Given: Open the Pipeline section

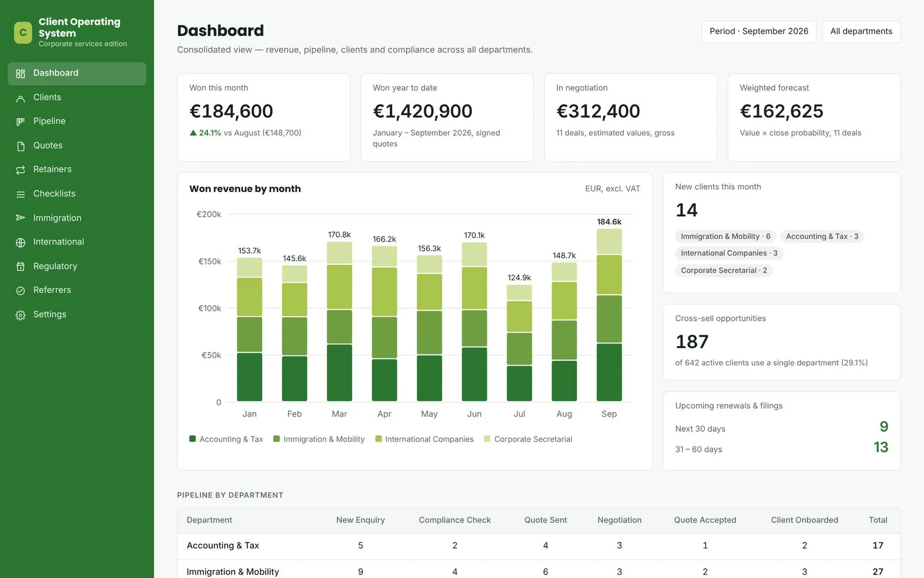Looking at the screenshot, I should (x=77, y=121).
